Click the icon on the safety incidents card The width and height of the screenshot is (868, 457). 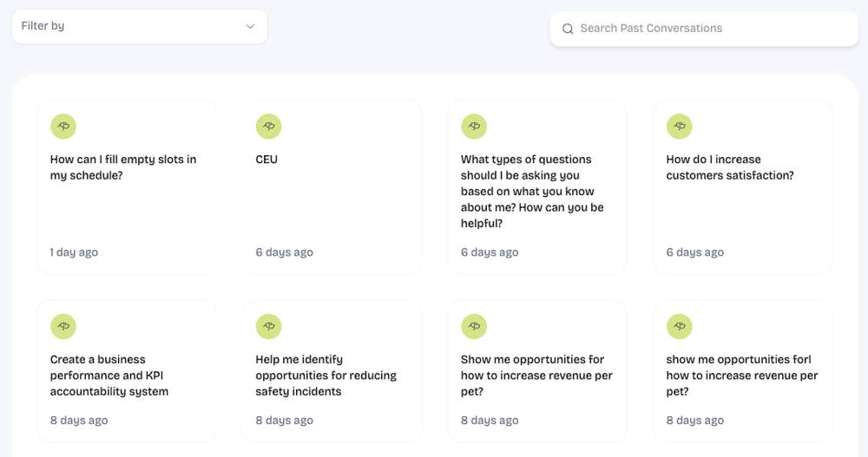click(268, 326)
